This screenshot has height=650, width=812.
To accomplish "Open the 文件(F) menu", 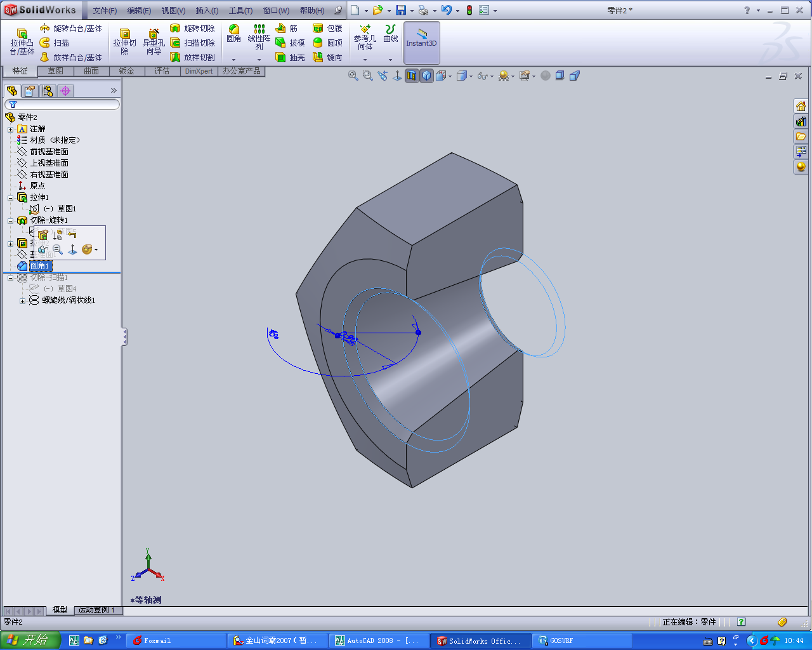I will click(x=105, y=11).
